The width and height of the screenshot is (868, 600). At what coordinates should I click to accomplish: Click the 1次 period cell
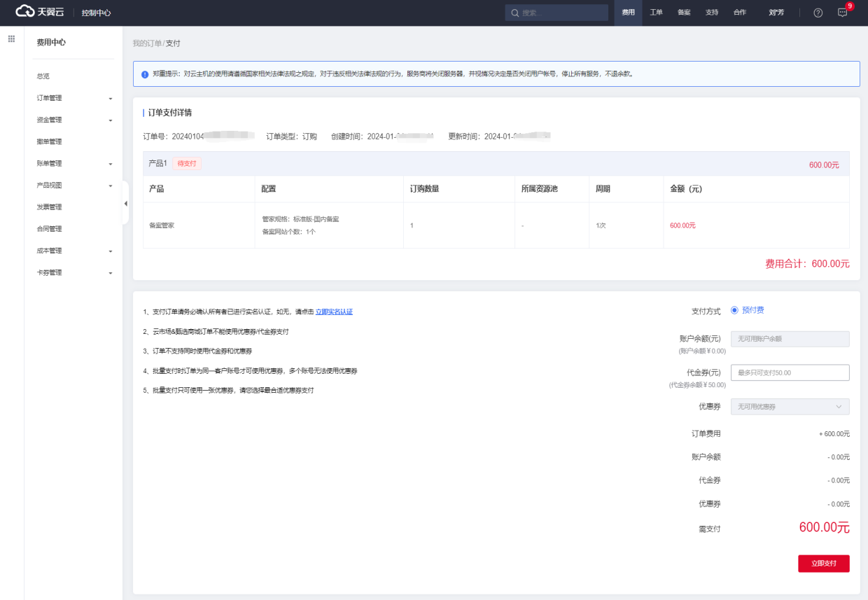tap(601, 225)
